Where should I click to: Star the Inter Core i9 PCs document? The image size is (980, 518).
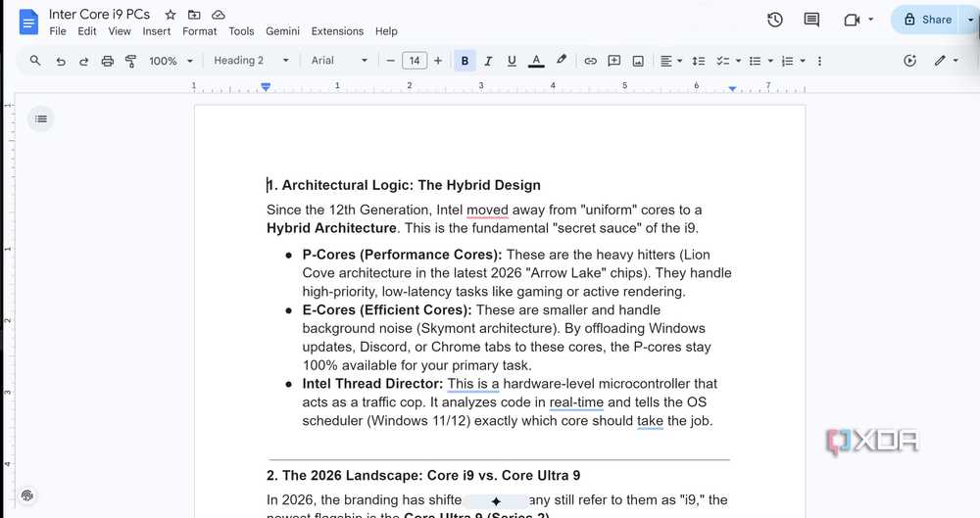(170, 15)
